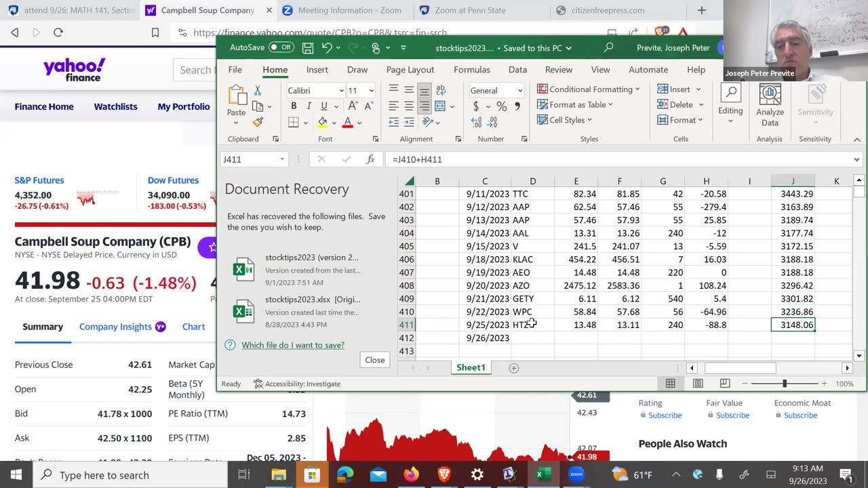
Task: Toggle Underline formatting
Action: 324,106
